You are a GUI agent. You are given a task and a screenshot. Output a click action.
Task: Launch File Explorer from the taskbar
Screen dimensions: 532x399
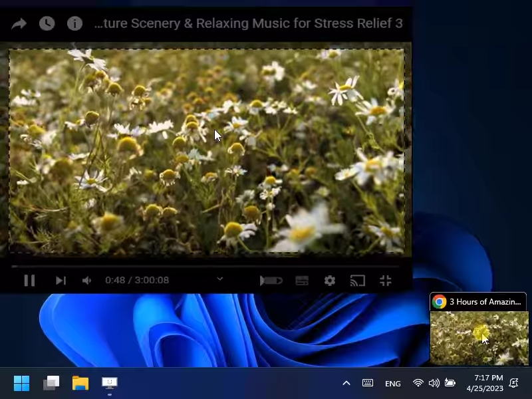80,384
